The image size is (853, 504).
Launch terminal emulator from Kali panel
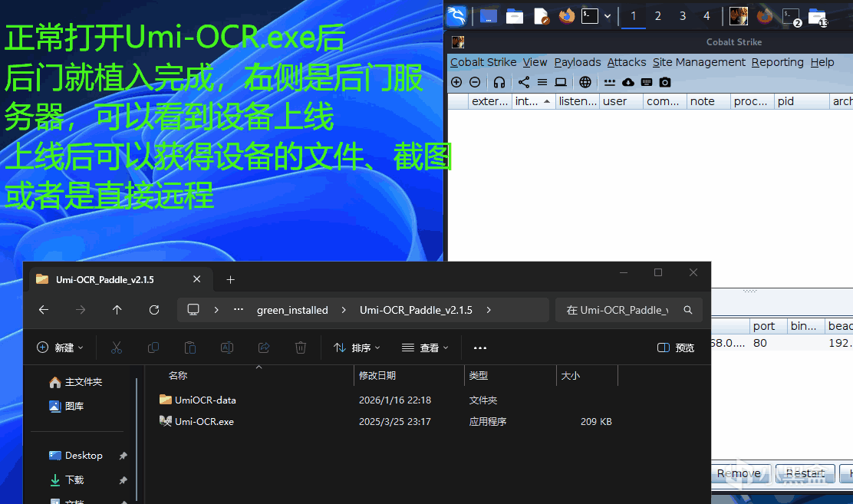click(590, 16)
